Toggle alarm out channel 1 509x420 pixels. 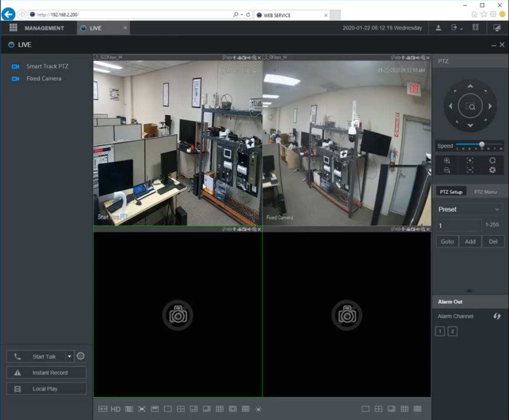pyautogui.click(x=440, y=331)
